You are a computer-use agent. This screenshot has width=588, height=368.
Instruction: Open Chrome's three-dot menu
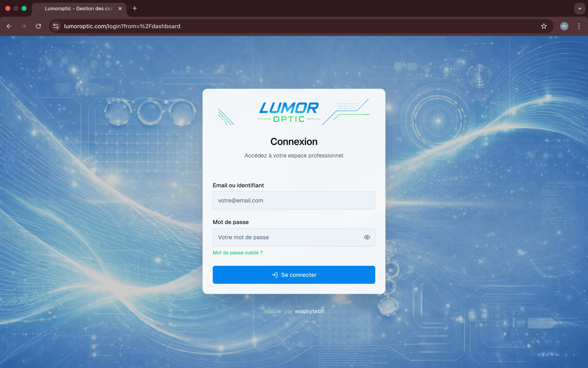579,26
